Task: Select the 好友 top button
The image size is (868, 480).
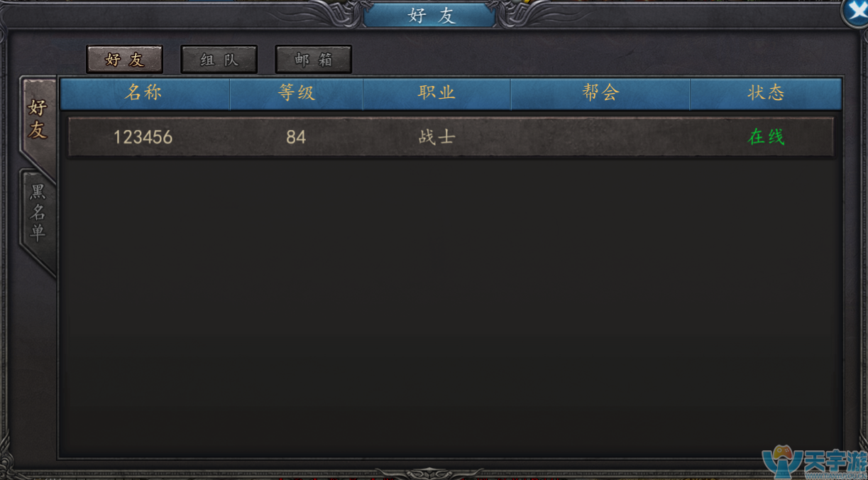Action: click(x=125, y=60)
